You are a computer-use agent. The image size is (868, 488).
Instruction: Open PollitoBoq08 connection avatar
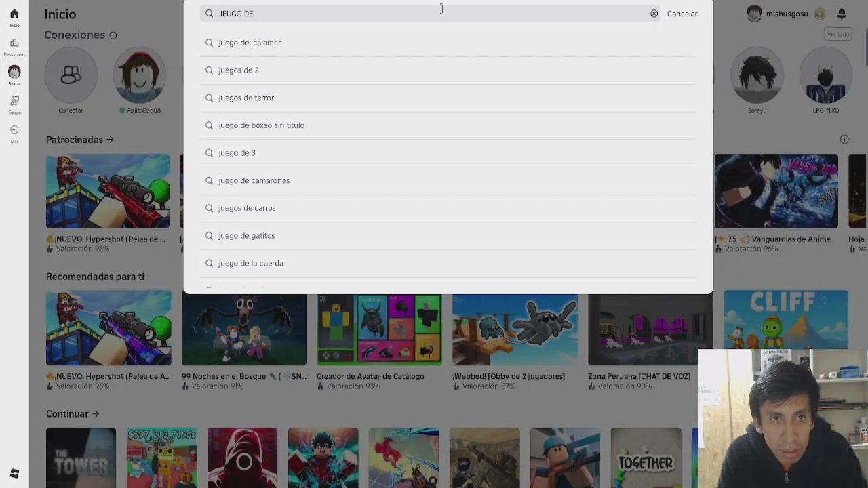coord(140,75)
